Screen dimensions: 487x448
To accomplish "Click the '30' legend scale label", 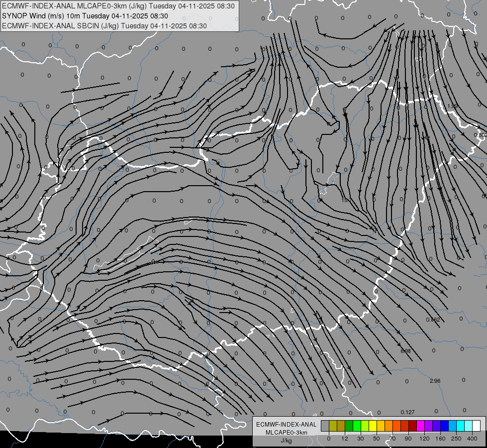I will (x=361, y=439).
